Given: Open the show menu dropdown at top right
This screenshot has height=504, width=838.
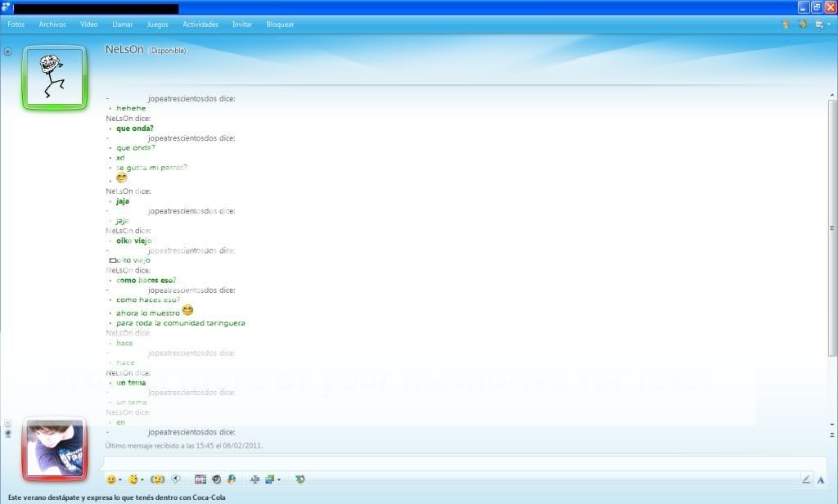Looking at the screenshot, I should pyautogui.click(x=820, y=25).
